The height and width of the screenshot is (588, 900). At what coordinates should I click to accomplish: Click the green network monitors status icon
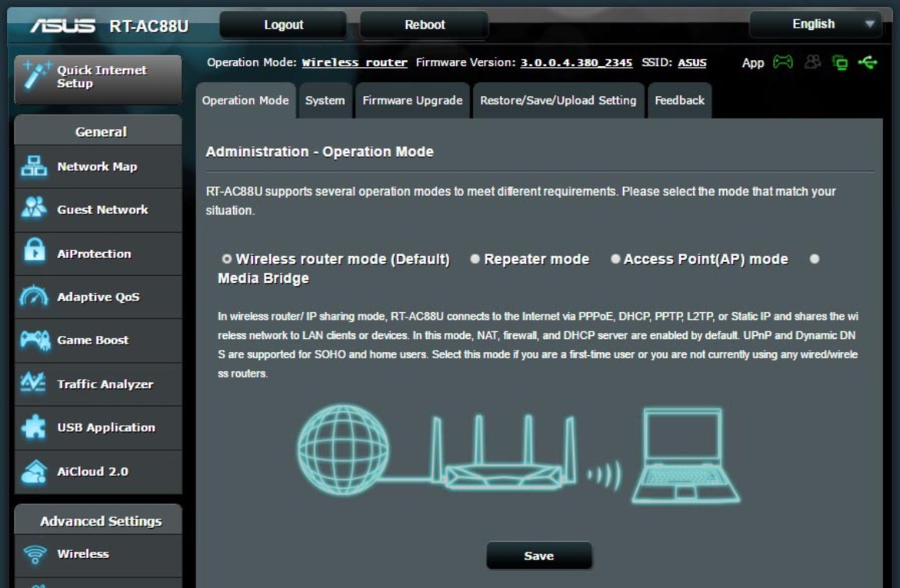[840, 62]
